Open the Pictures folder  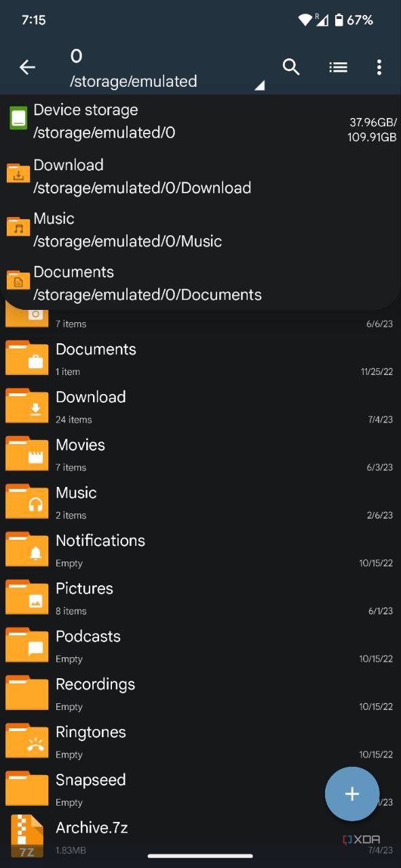click(x=136, y=597)
